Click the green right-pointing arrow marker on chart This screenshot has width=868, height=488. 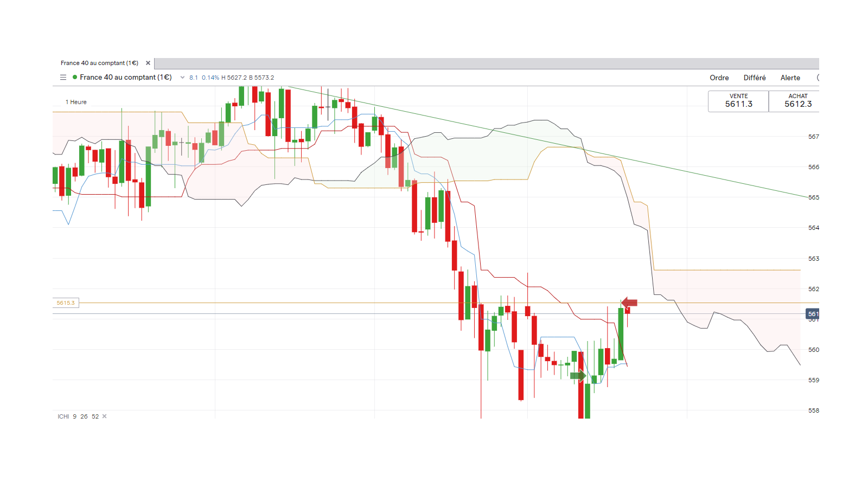(578, 375)
